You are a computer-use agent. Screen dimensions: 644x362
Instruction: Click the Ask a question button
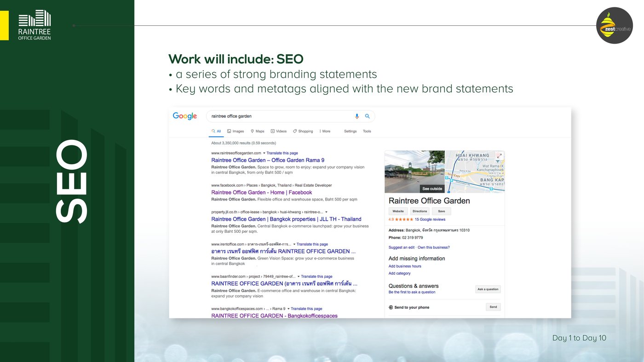tap(488, 289)
